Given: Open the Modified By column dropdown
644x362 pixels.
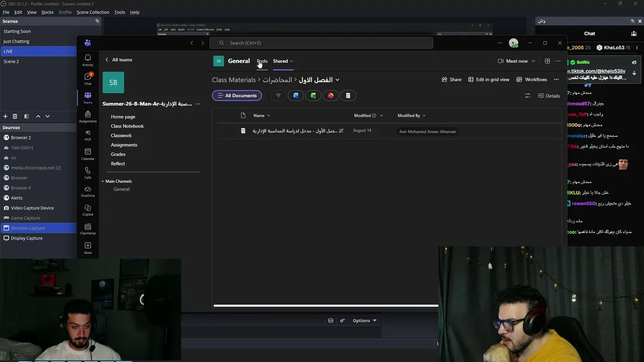Looking at the screenshot, I should pyautogui.click(x=424, y=116).
